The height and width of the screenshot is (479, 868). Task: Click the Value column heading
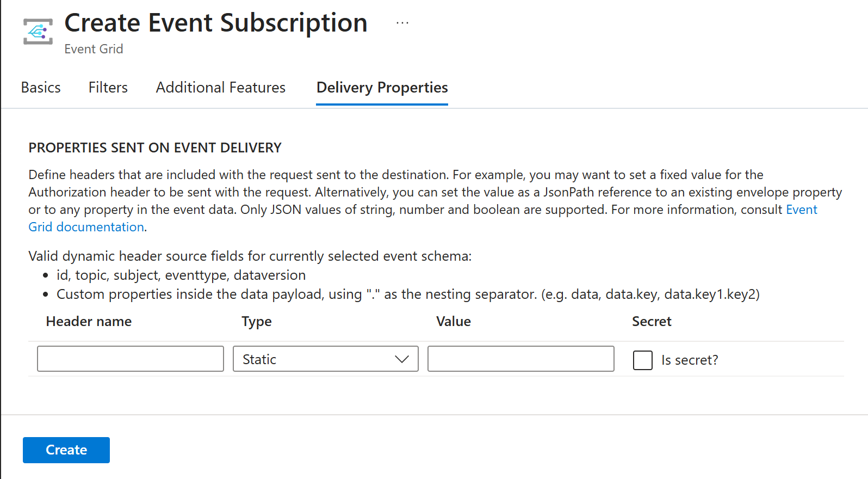coord(454,322)
